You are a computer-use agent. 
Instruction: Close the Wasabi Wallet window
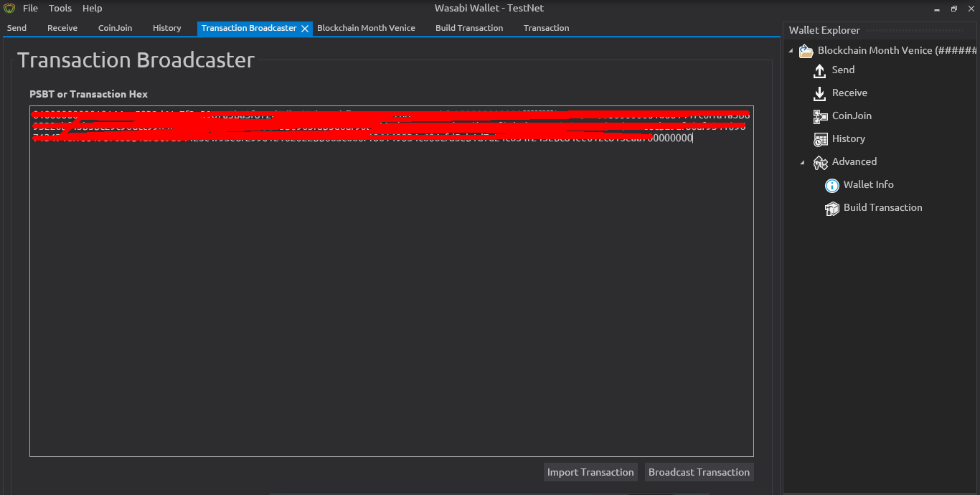click(x=970, y=9)
